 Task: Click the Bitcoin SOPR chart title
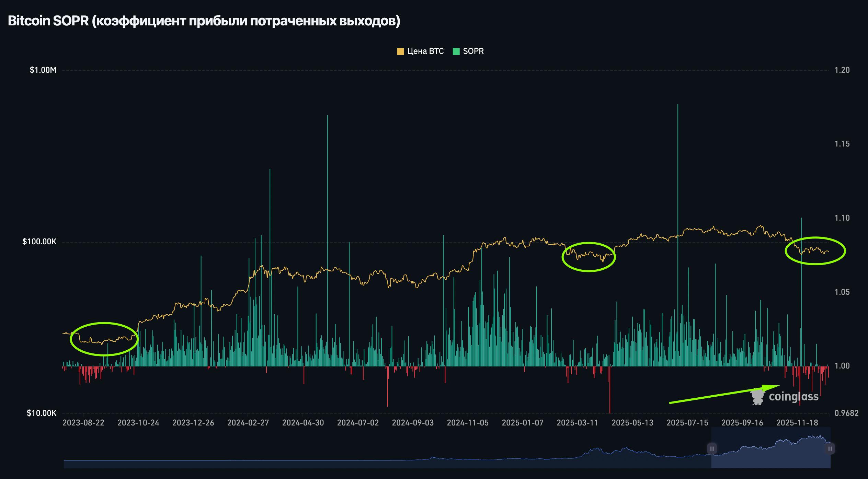point(204,21)
